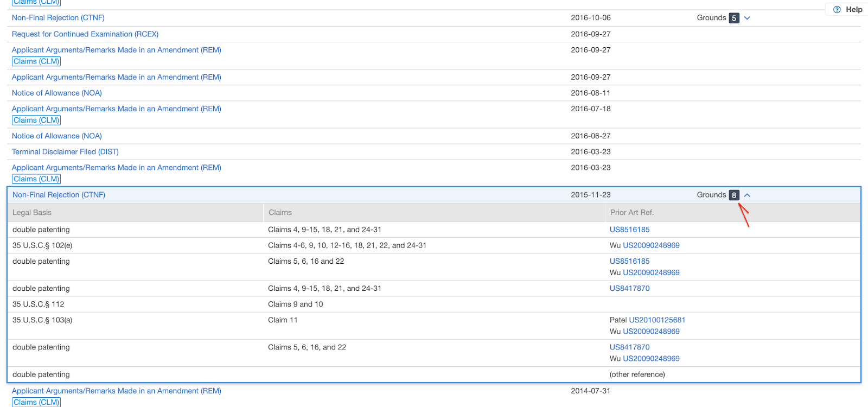This screenshot has height=407, width=868.
Task: Select the 35 U.S.C.§ 102(e) legal basis cell
Action: click(42, 245)
